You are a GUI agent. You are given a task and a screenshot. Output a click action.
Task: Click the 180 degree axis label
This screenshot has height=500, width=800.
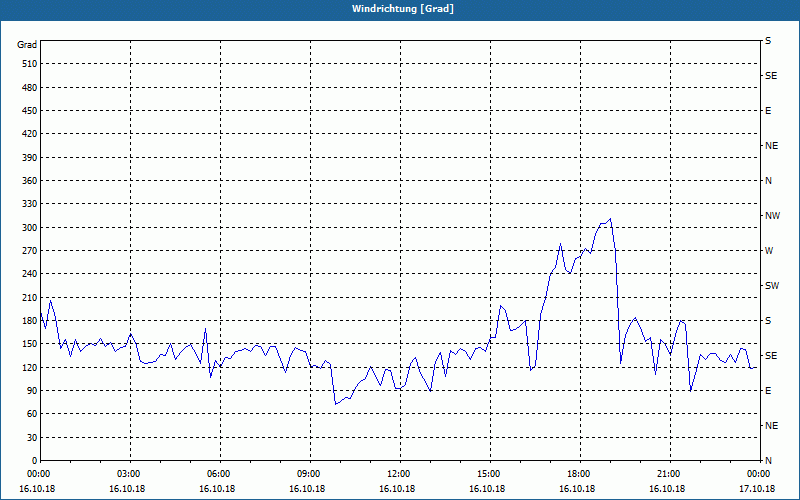[29, 321]
